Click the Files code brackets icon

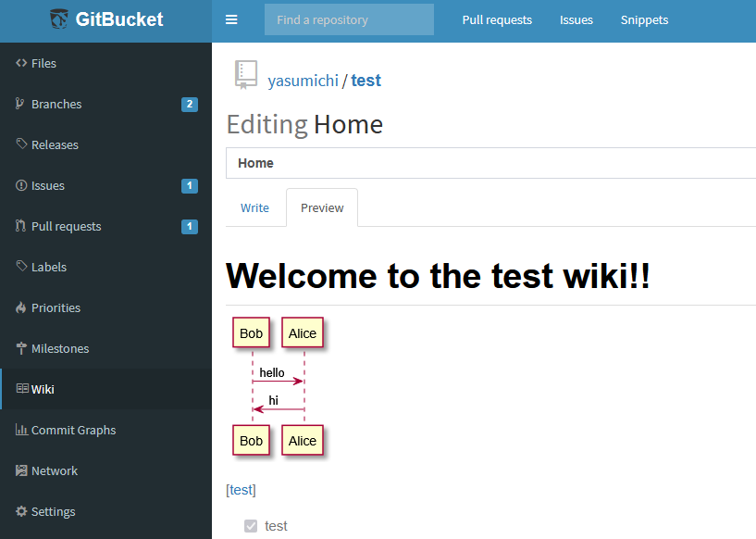coord(21,63)
